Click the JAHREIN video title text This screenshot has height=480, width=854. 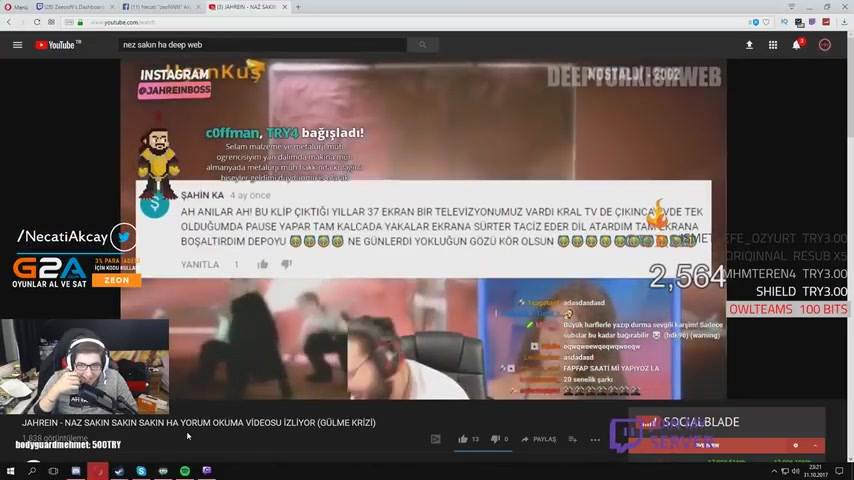(x=198, y=422)
